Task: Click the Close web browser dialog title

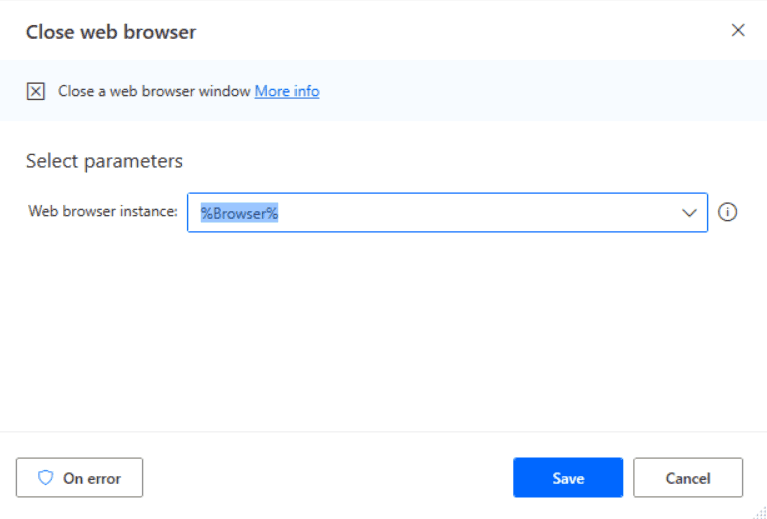Action: coord(111,32)
